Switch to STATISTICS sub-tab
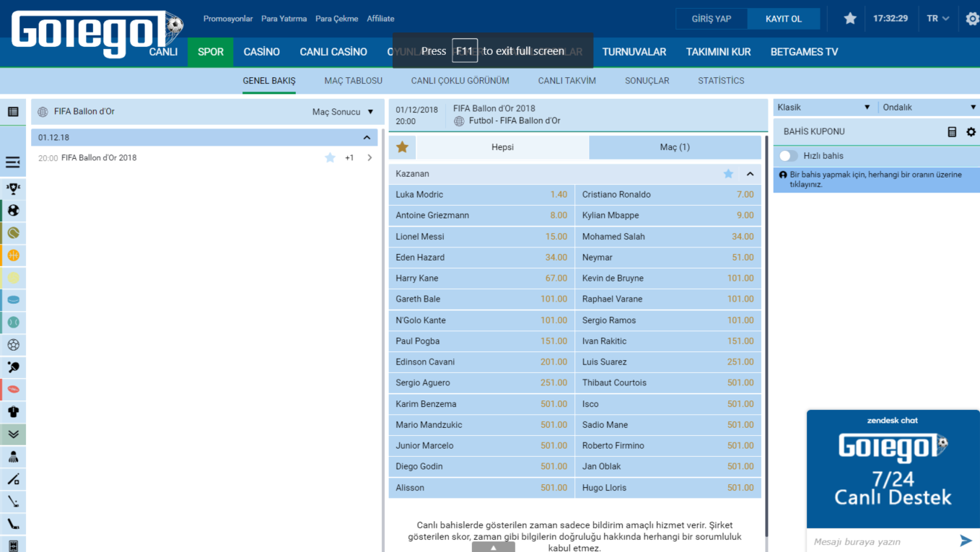Screen dimensions: 980x552 click(721, 81)
